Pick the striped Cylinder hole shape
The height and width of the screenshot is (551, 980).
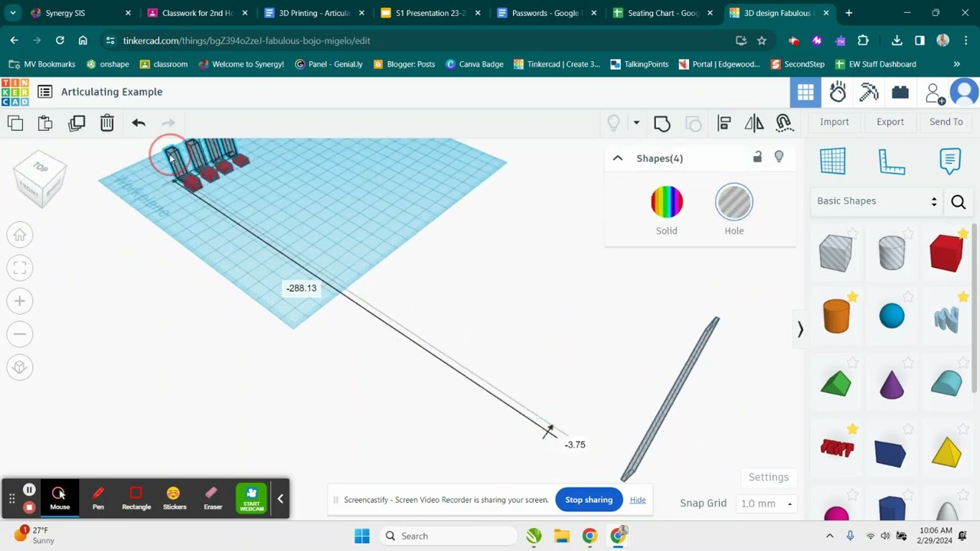point(891,253)
